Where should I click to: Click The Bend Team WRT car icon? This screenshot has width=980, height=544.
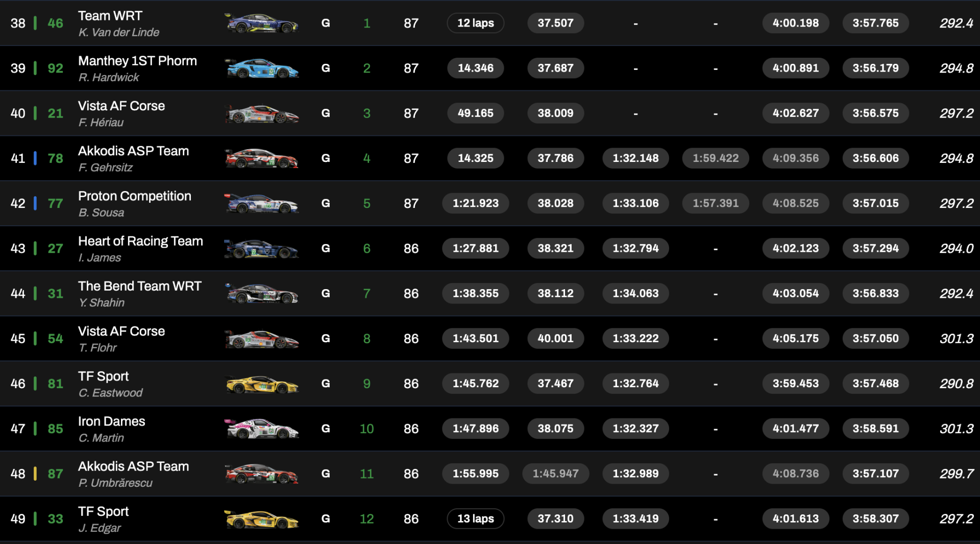[261, 294]
